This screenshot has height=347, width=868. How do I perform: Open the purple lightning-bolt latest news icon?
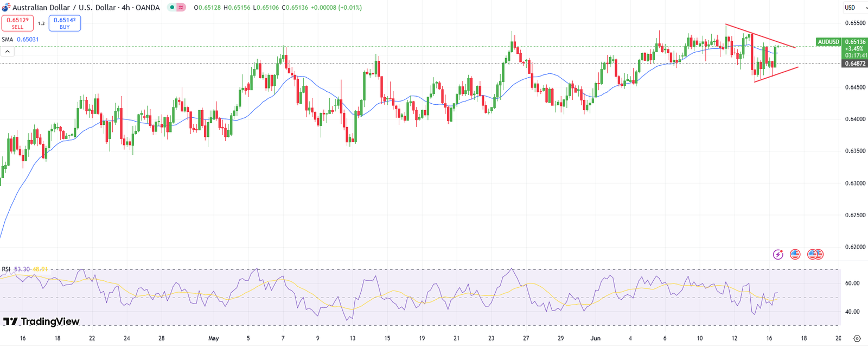pos(778,254)
